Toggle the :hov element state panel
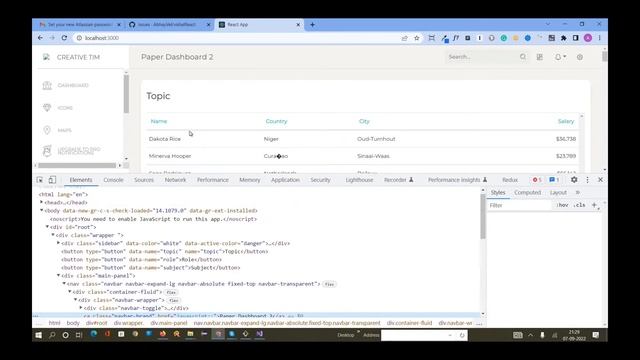The width and height of the screenshot is (640, 360). click(562, 205)
